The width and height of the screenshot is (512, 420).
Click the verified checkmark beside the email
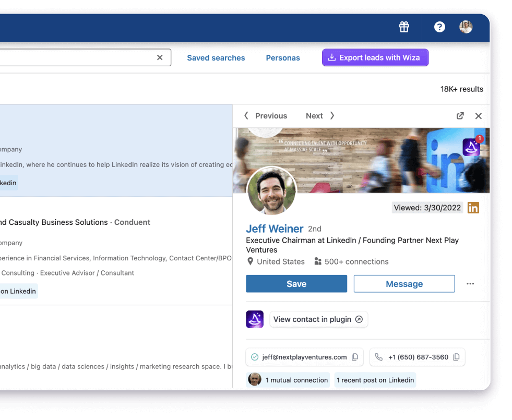click(255, 357)
